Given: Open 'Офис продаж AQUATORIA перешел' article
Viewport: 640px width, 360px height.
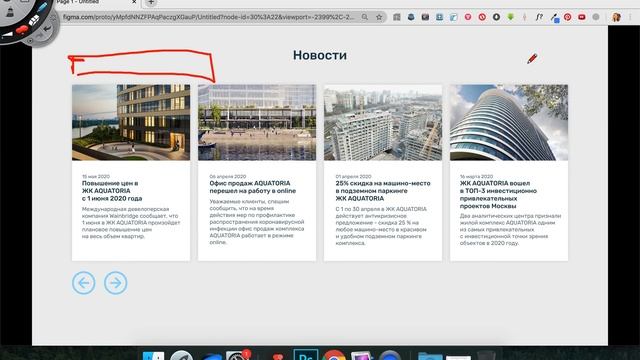Looking at the screenshot, I should [x=253, y=187].
